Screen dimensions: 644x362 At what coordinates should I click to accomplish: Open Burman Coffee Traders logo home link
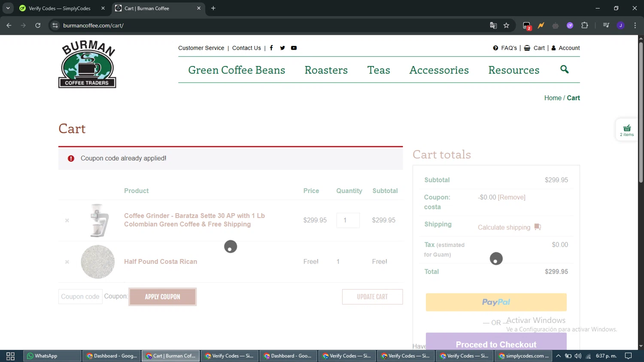[x=87, y=64]
